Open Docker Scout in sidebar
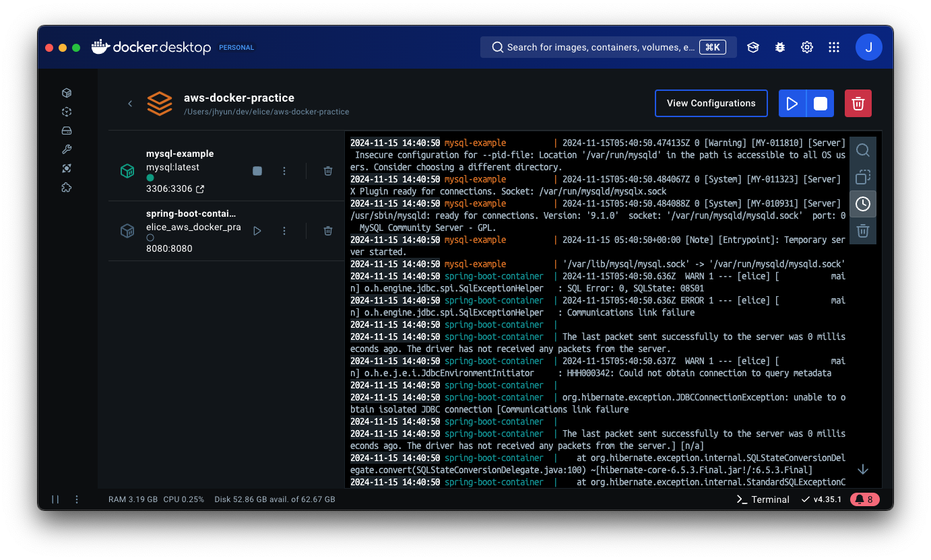Image resolution: width=931 pixels, height=560 pixels. point(67,168)
